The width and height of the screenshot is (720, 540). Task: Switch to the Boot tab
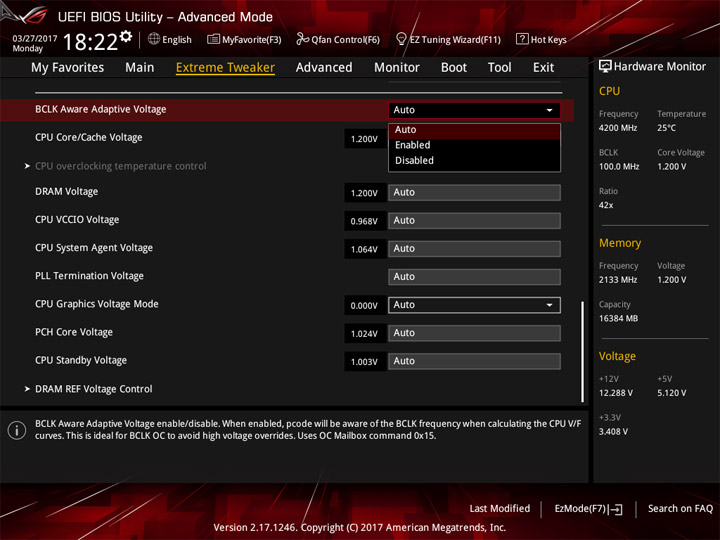[454, 68]
